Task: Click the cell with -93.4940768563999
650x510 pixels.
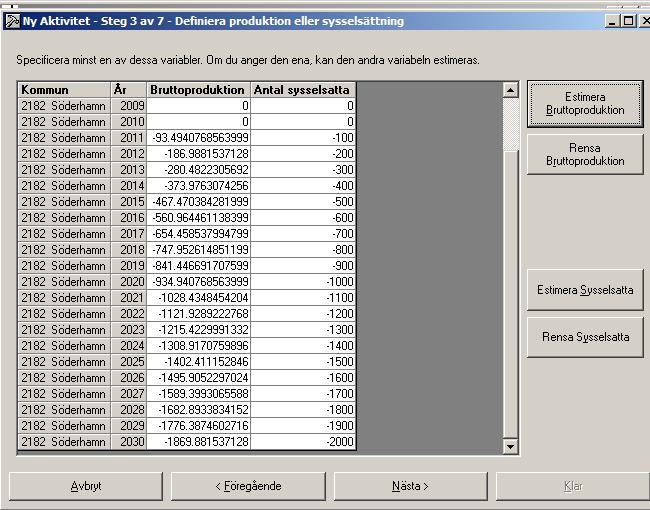Action: [199, 138]
